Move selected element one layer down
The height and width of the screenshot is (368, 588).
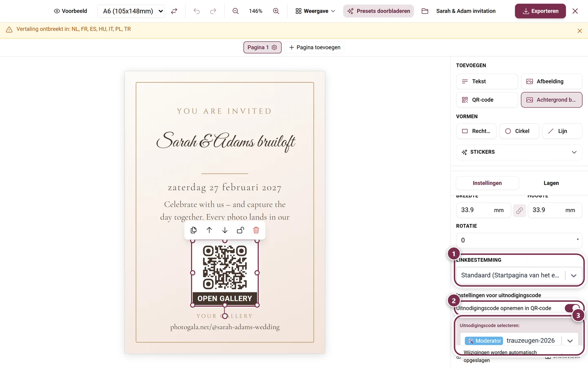point(225,230)
